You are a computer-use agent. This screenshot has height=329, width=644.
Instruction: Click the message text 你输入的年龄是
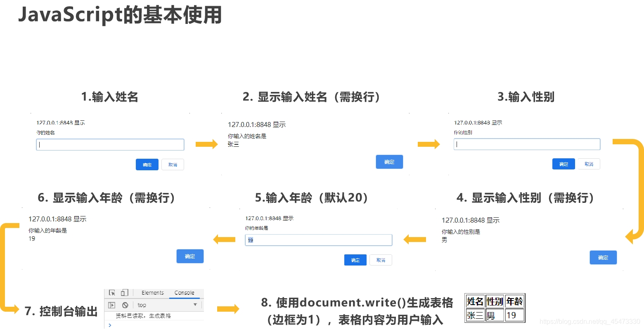48,230
